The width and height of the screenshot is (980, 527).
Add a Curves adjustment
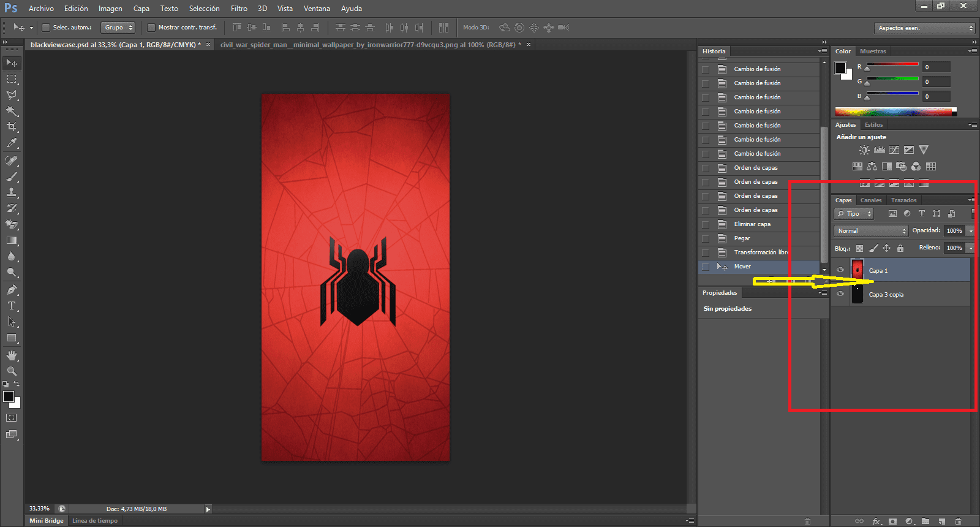(894, 150)
